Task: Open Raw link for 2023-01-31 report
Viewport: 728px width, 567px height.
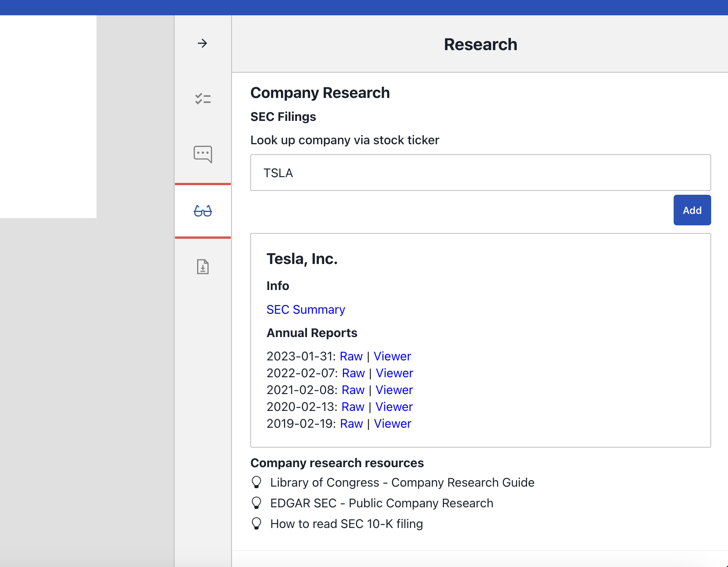Action: pos(351,356)
